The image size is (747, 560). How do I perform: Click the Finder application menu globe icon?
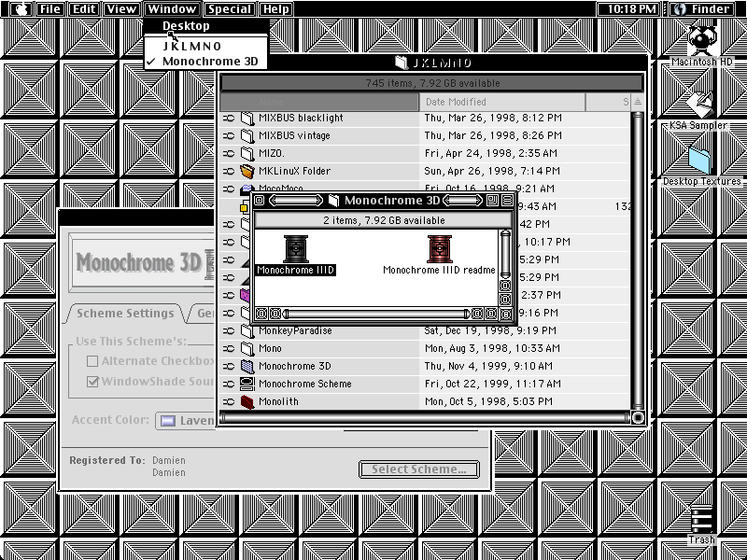[x=680, y=9]
